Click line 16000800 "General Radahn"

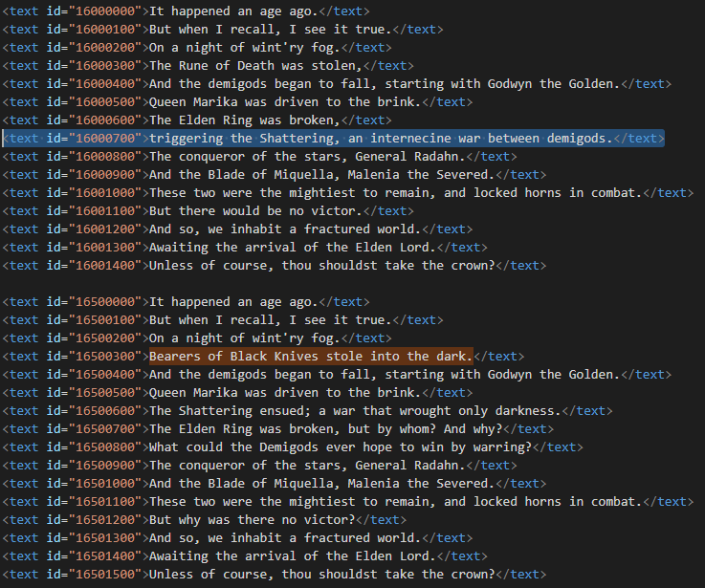click(260, 157)
